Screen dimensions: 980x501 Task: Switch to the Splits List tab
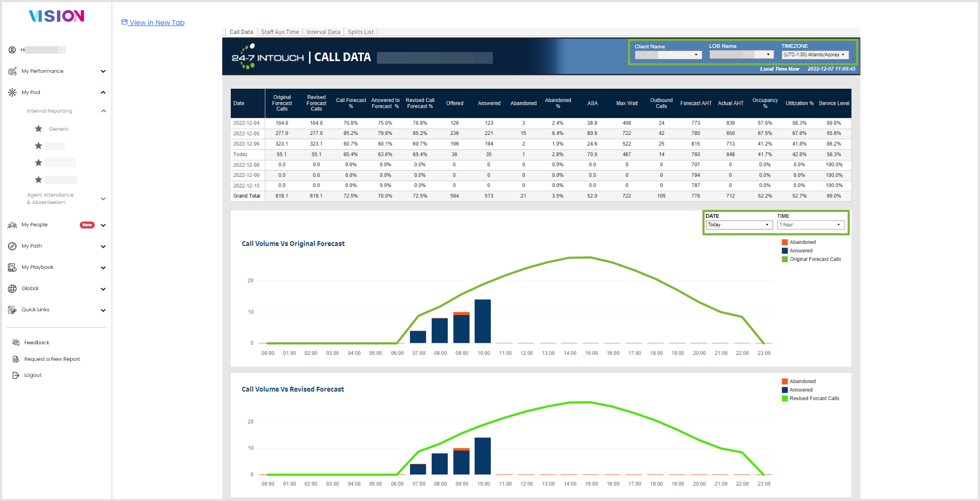click(361, 32)
